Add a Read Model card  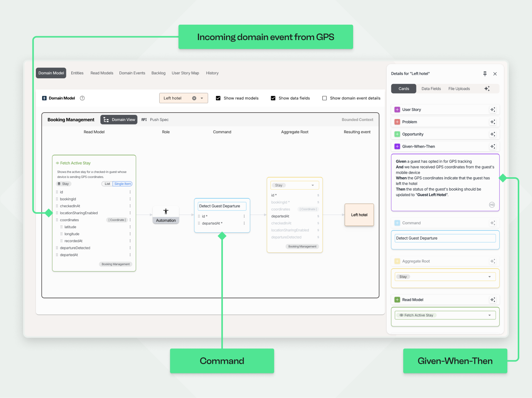(x=397, y=300)
